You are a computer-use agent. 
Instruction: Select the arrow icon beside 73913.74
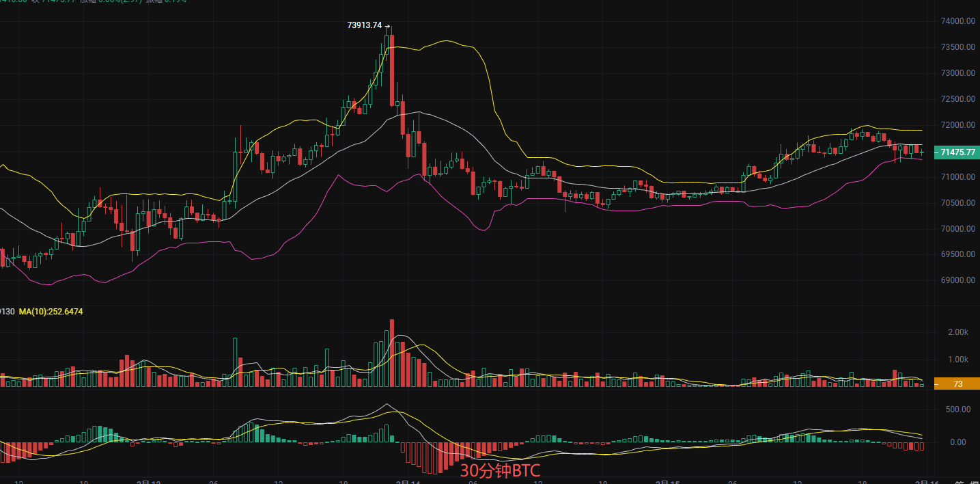(x=387, y=26)
